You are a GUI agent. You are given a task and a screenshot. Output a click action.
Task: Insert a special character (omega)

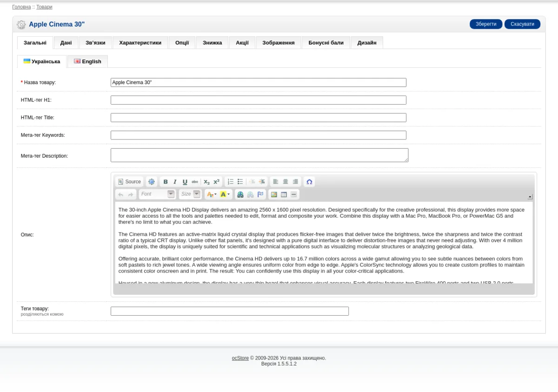[x=309, y=182]
